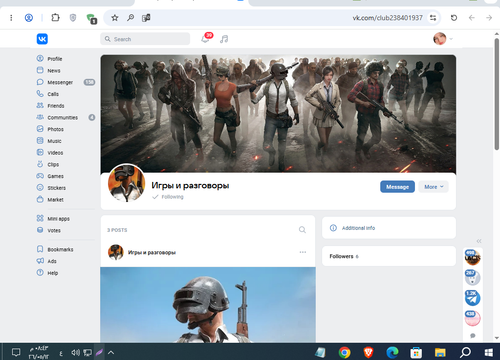The height and width of the screenshot is (360, 500).
Task: Click the Ads megaphone icon
Action: (40, 261)
